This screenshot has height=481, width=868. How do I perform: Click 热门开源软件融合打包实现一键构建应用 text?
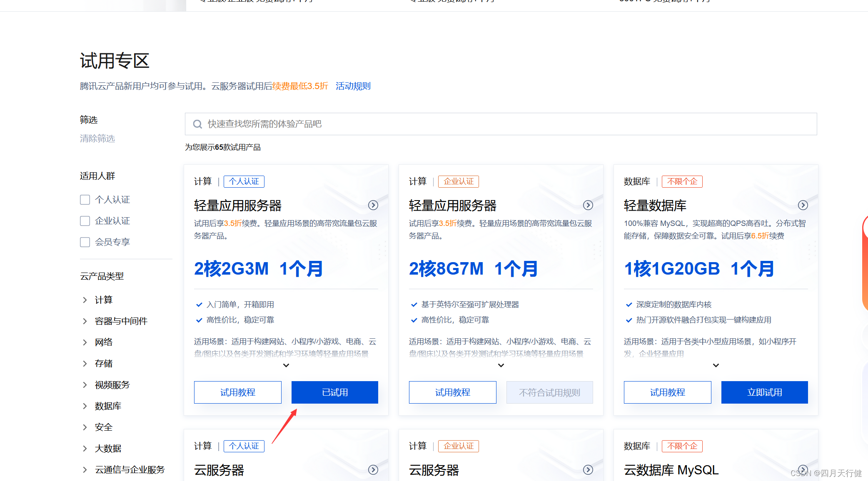point(704,320)
